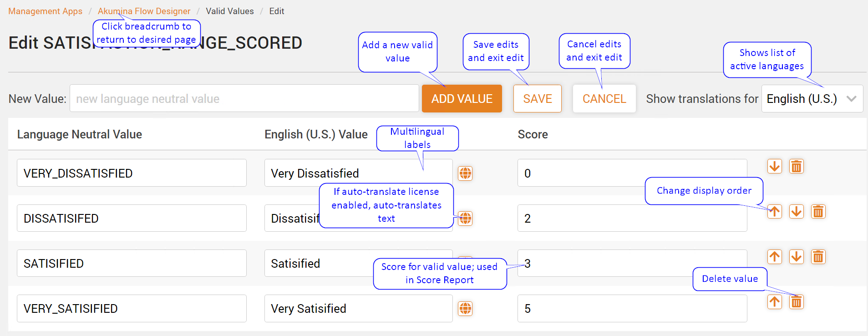Click the globe icon in the DISSATISIFED row
Viewport: 868px width, 336px height.
465,218
